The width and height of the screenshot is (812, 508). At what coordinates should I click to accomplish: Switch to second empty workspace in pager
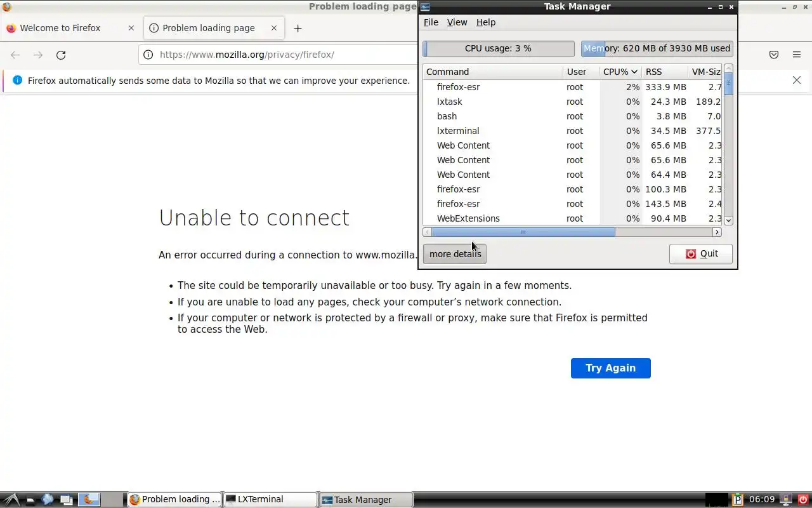112,500
